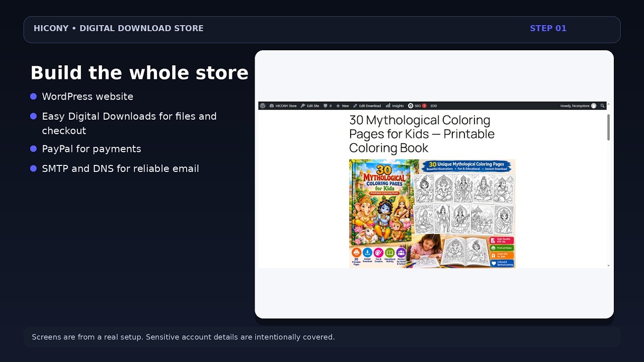Click the page scrollbar down arrow
Screen dimensions: 644x362
click(608, 265)
